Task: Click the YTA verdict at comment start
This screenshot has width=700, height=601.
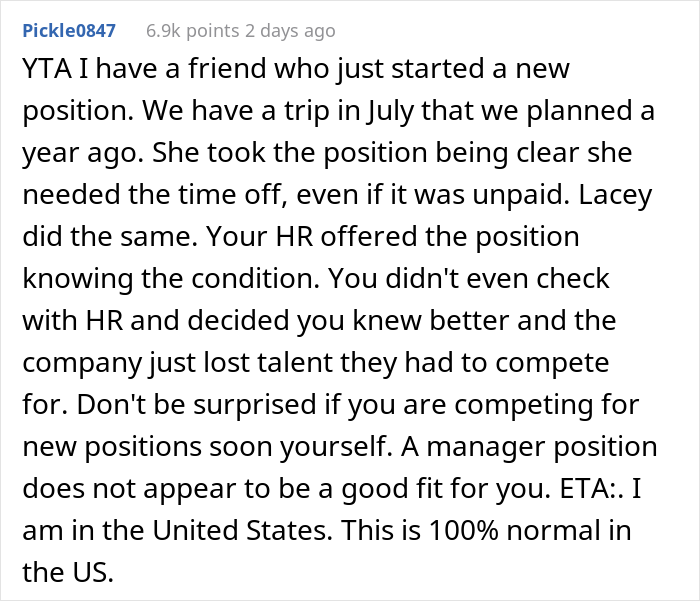Action: tap(47, 69)
